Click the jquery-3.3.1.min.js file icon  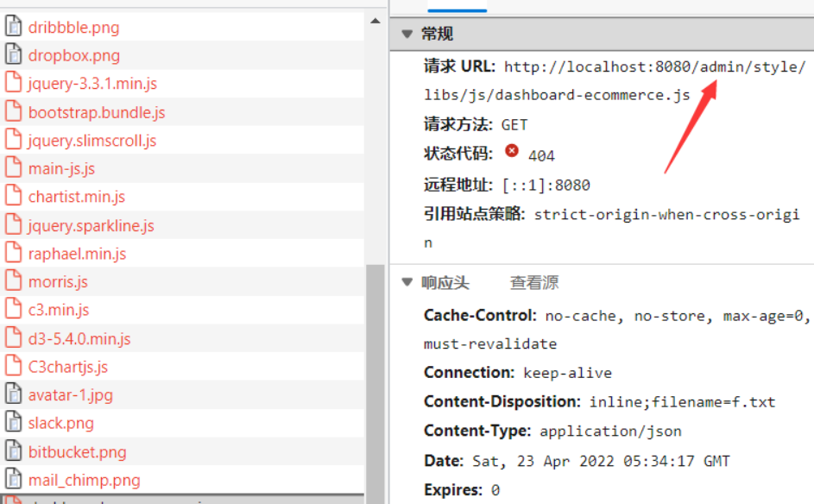[x=13, y=84]
